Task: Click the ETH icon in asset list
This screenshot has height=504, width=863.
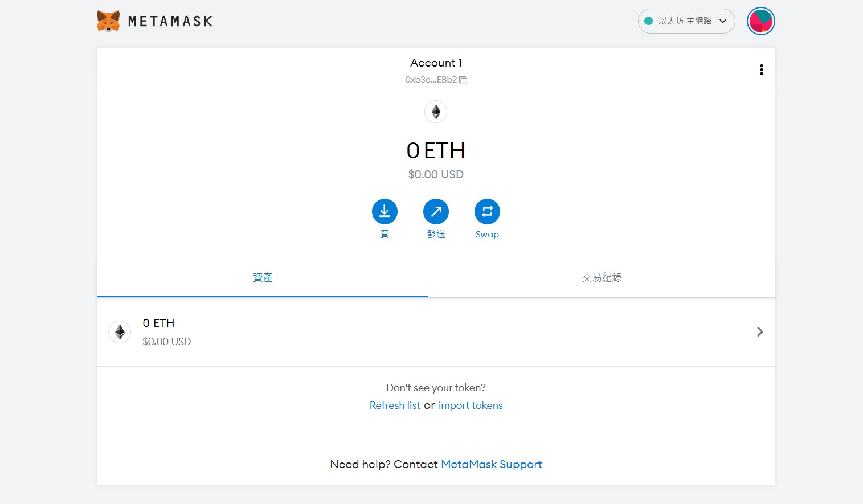Action: [120, 332]
